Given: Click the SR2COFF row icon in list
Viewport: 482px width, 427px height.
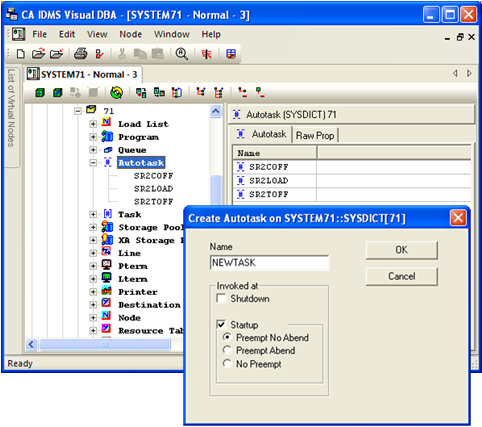Looking at the screenshot, I should click(240, 167).
